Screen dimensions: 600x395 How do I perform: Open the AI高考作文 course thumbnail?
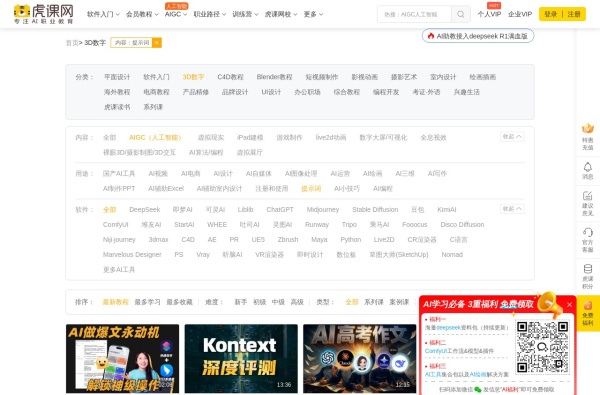(360, 358)
